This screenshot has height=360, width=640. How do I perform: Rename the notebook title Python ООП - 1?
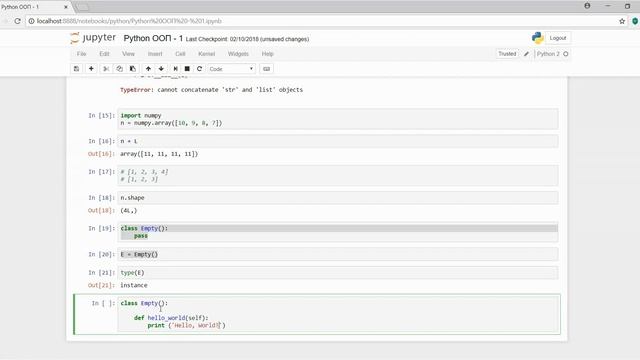[153, 38]
